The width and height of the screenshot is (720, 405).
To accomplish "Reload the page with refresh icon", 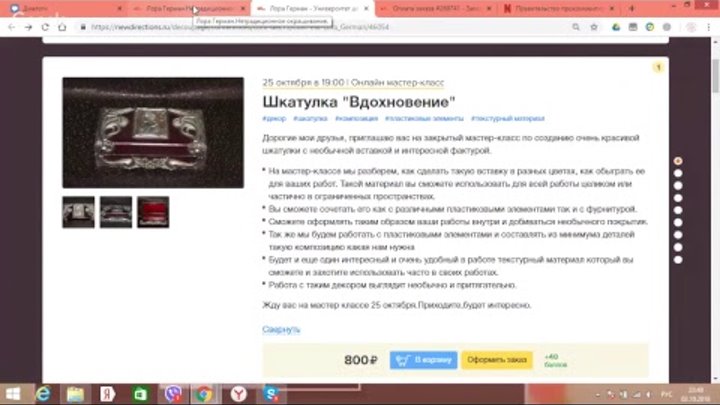I will [x=45, y=27].
